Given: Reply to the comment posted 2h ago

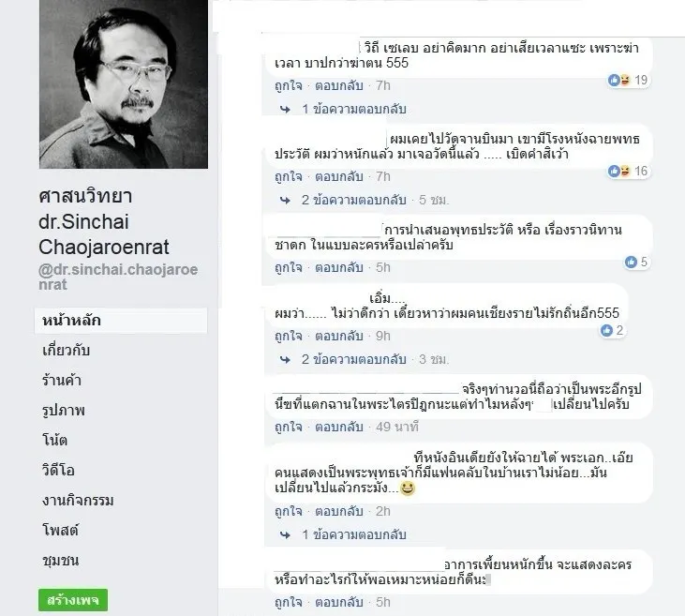Looking at the screenshot, I should click(x=339, y=511).
